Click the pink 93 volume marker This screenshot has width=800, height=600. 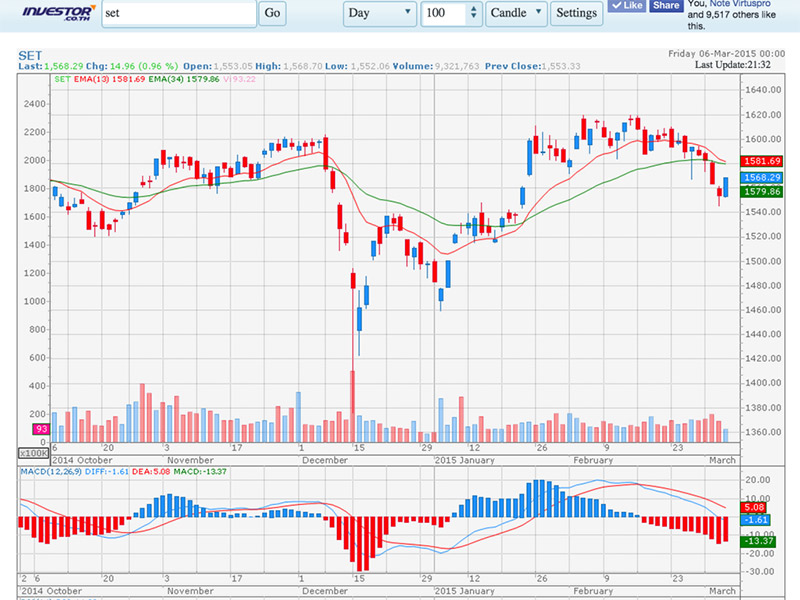(41, 429)
